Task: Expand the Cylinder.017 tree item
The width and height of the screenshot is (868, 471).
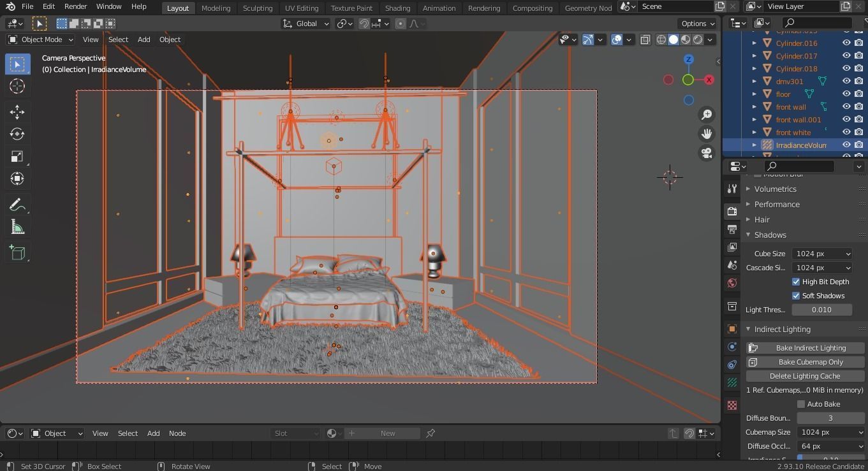Action: click(x=754, y=55)
